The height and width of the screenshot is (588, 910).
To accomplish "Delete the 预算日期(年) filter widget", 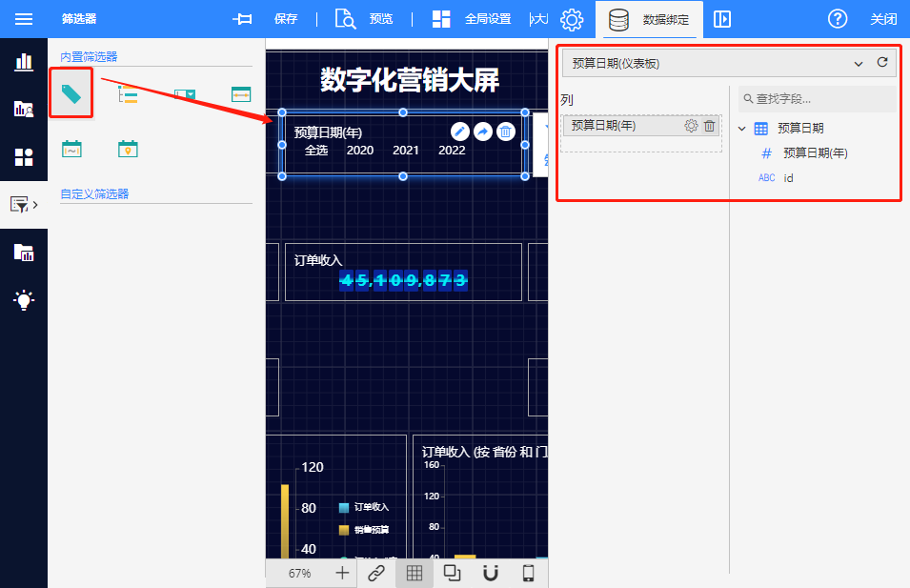I will pyautogui.click(x=507, y=132).
